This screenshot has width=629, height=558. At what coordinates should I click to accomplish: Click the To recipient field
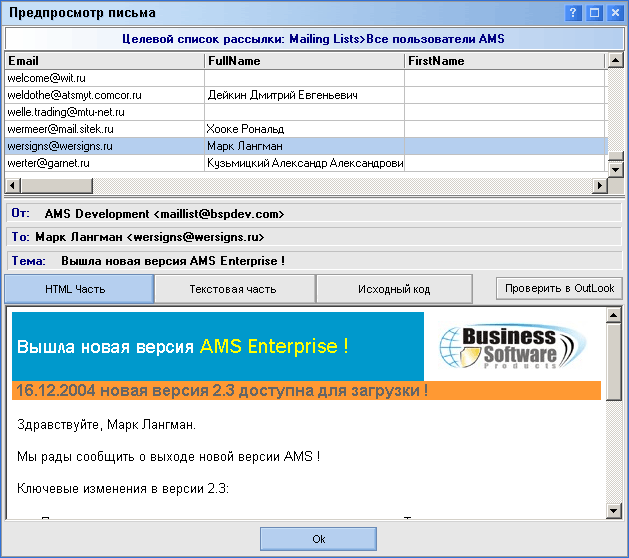[314, 237]
